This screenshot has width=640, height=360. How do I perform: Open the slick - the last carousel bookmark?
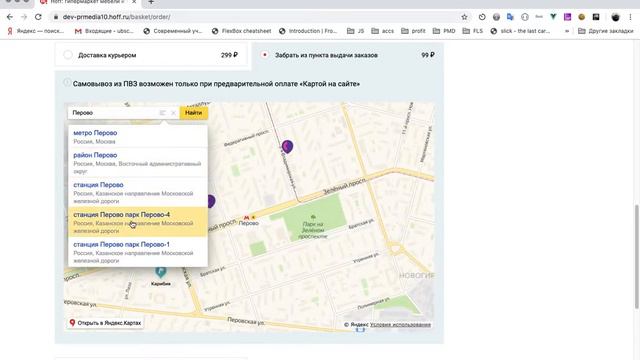pos(520,31)
